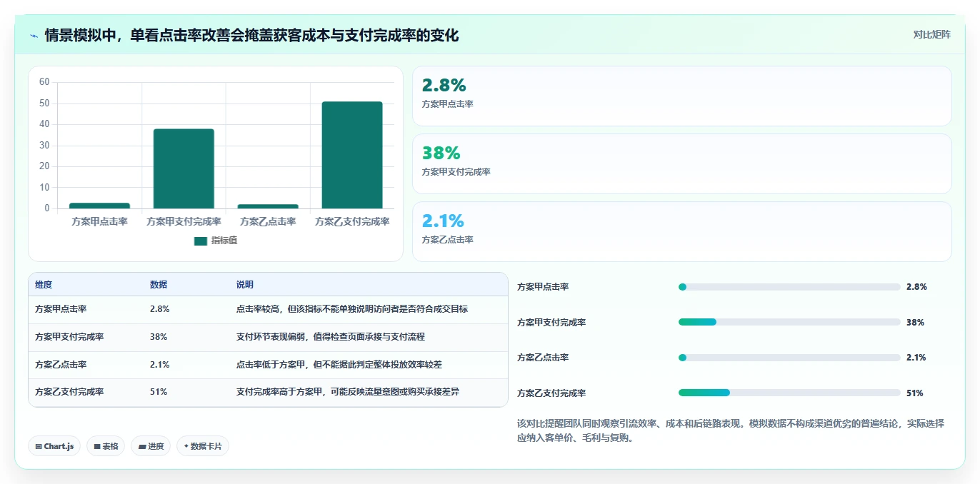980x484 pixels.
Task: Click the 进度 tag chip
Action: tap(151, 446)
